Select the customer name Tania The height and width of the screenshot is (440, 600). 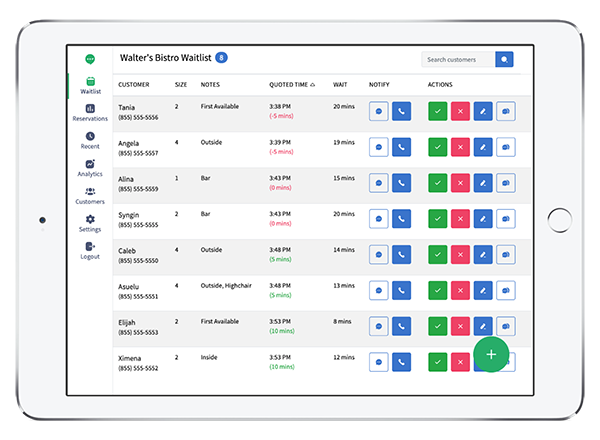pos(127,108)
